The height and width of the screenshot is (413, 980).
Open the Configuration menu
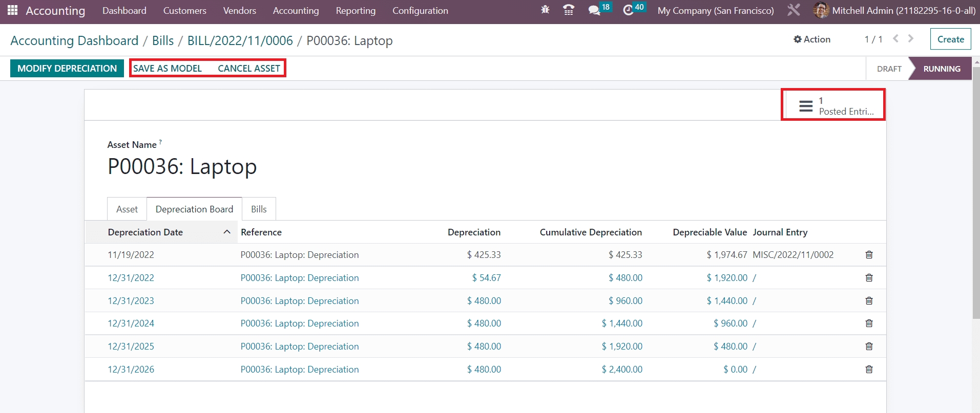(420, 11)
